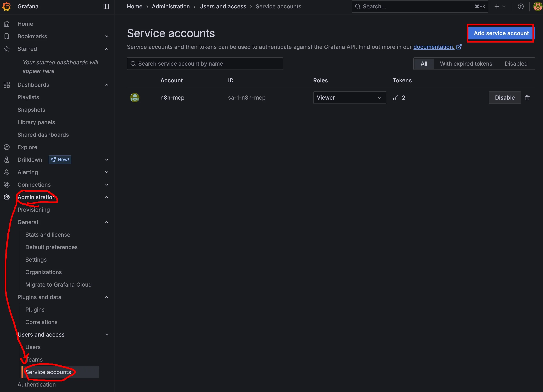The image size is (543, 392).
Task: Delete n8n-mcp with the trash icon
Action: [527, 98]
